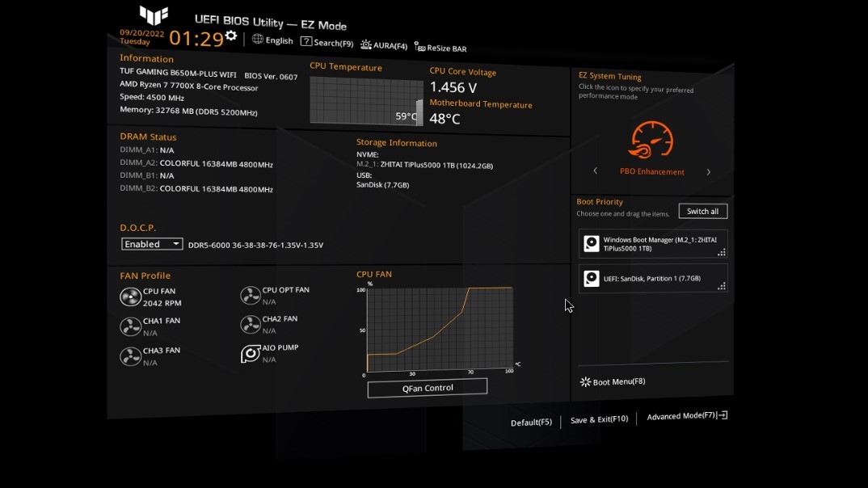Click the AURA(F4) label
The height and width of the screenshot is (488, 868).
[x=390, y=46]
